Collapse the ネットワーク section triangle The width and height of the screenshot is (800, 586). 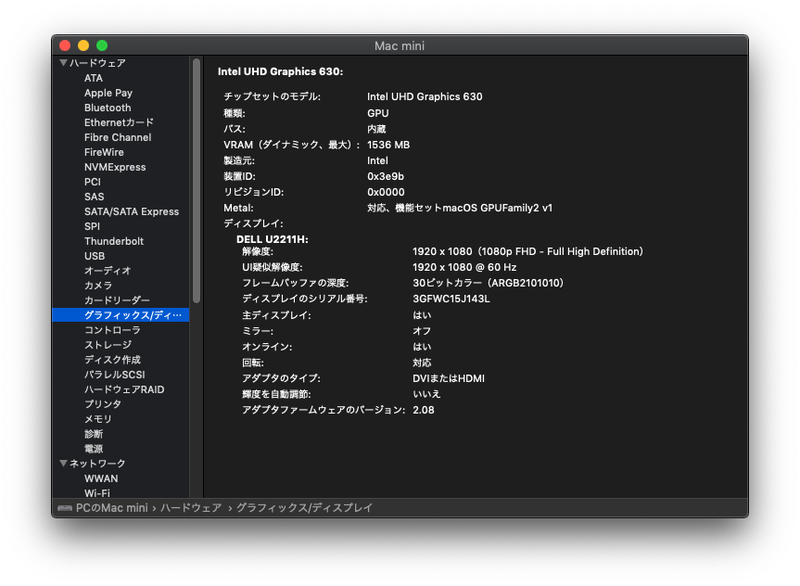pyautogui.click(x=63, y=463)
